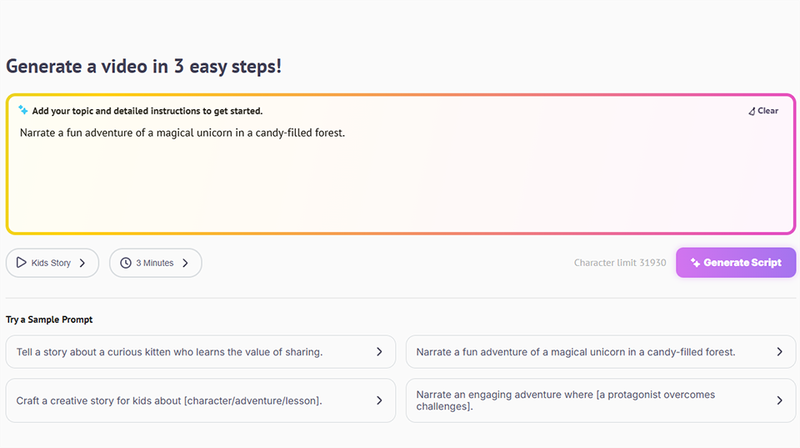
Task: Choose the curious kitten sharing sample prompt
Action: (169, 352)
